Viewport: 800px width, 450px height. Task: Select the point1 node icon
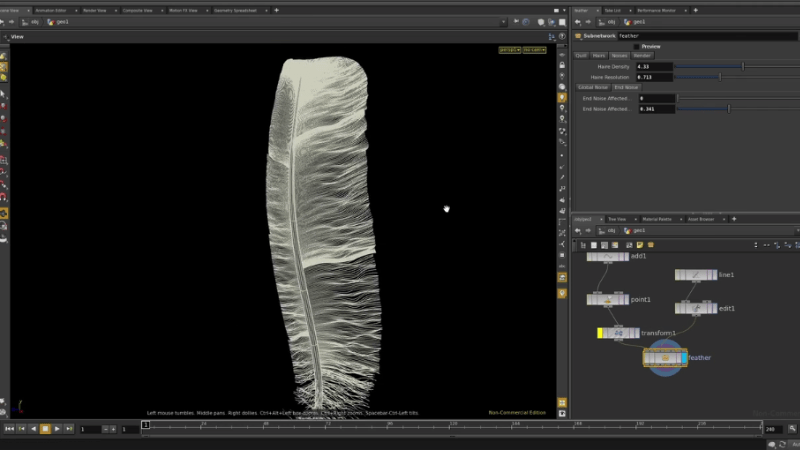point(607,299)
